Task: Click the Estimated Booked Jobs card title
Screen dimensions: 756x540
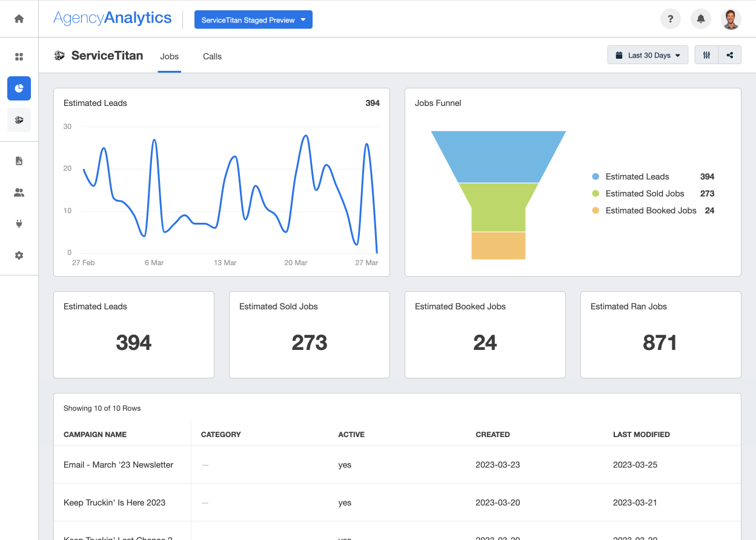Action: (460, 306)
